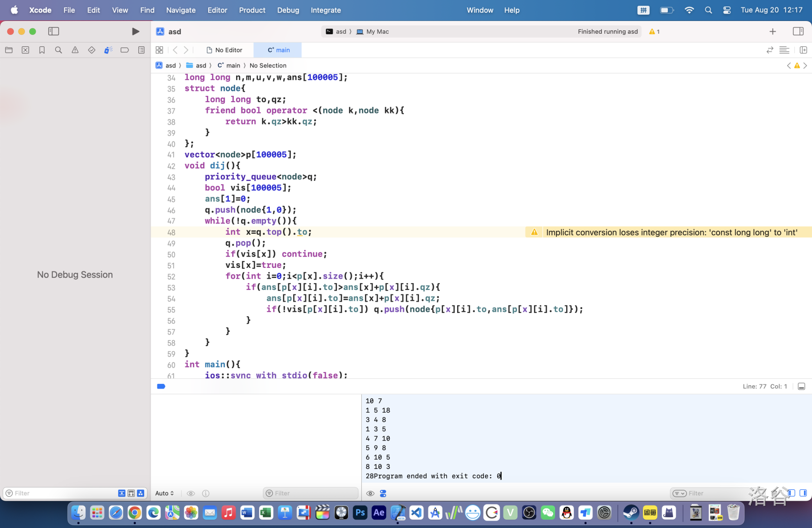Viewport: 812px width, 528px height.
Task: Open the Bookmark navigator
Action: pyautogui.click(x=42, y=50)
